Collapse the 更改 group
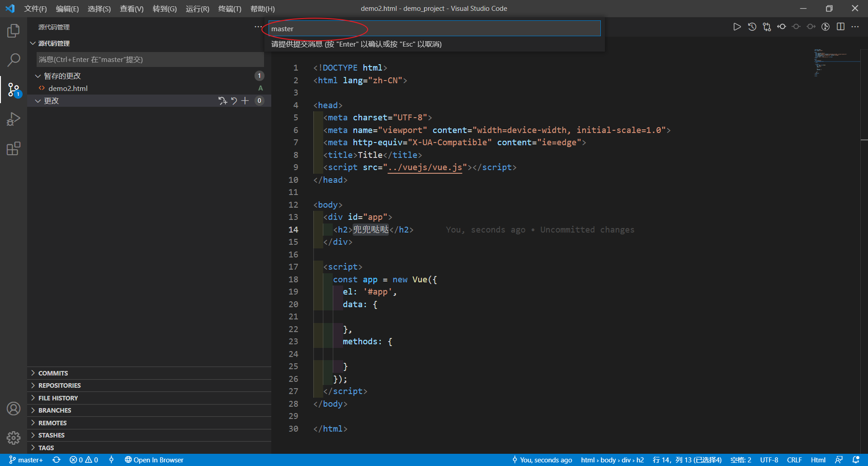The image size is (868, 466). [38, 100]
